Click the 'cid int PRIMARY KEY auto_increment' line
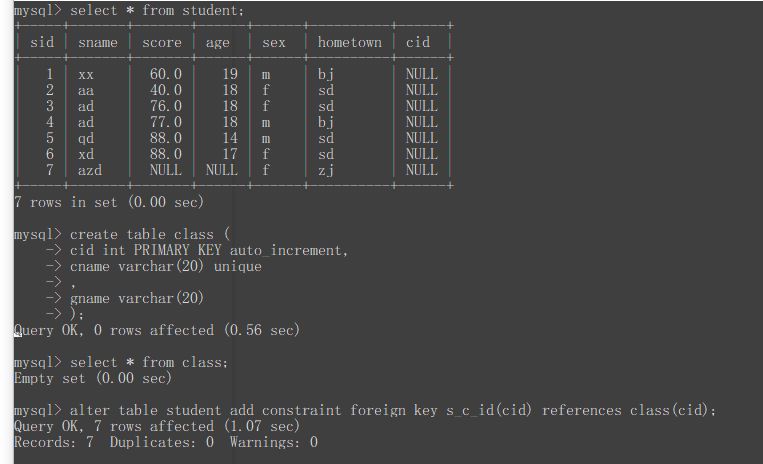 click(x=209, y=250)
